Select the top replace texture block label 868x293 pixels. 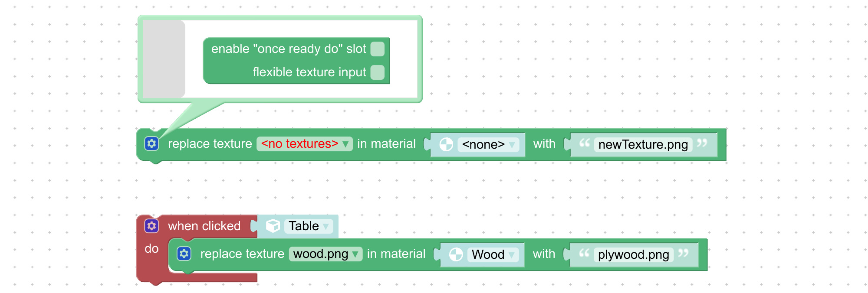pyautogui.click(x=210, y=143)
